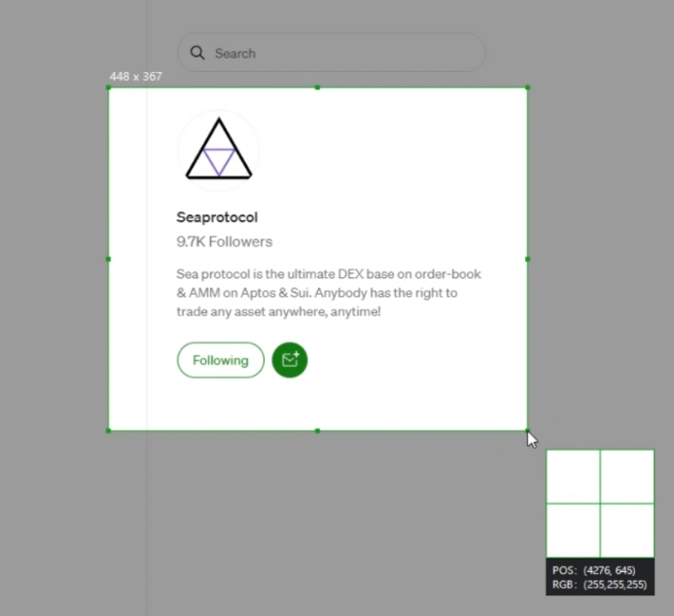Click the left-middle selection edge handle
Screen dimensions: 674x616
pyautogui.click(x=108, y=259)
